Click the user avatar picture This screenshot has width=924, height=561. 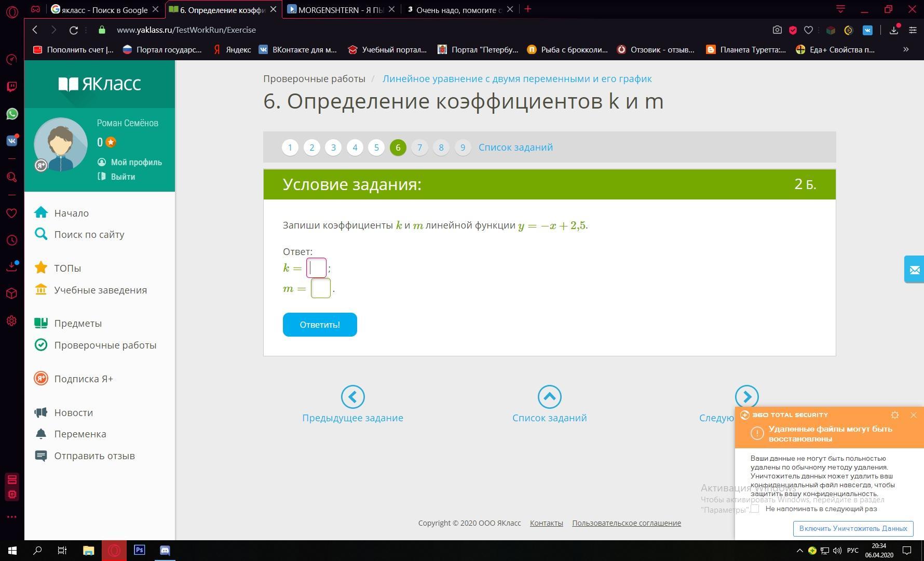(x=61, y=144)
